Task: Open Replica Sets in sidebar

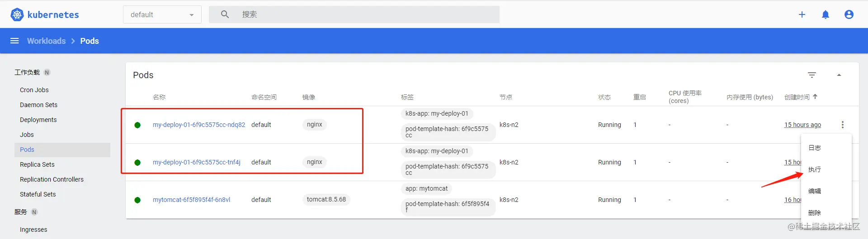Action: tap(37, 164)
